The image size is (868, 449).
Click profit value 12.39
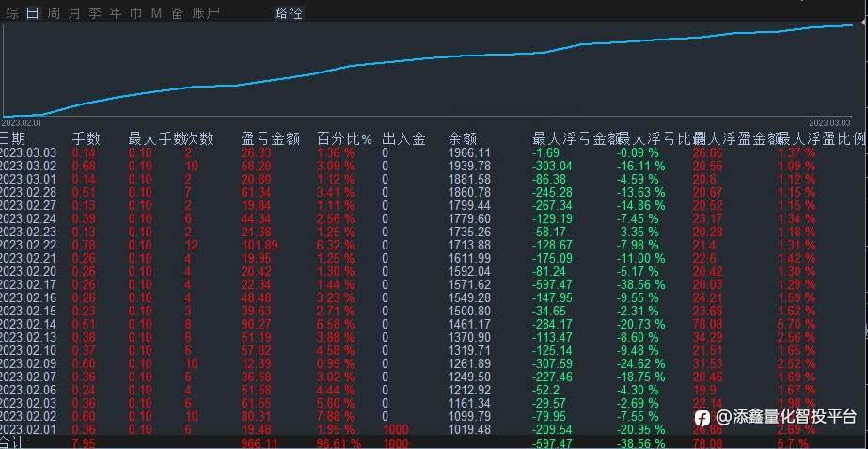tap(256, 363)
